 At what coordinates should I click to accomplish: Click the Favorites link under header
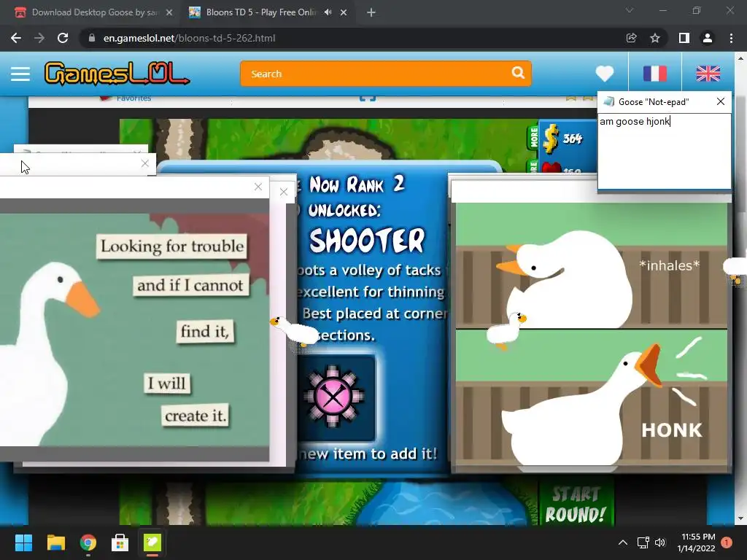pos(134,98)
